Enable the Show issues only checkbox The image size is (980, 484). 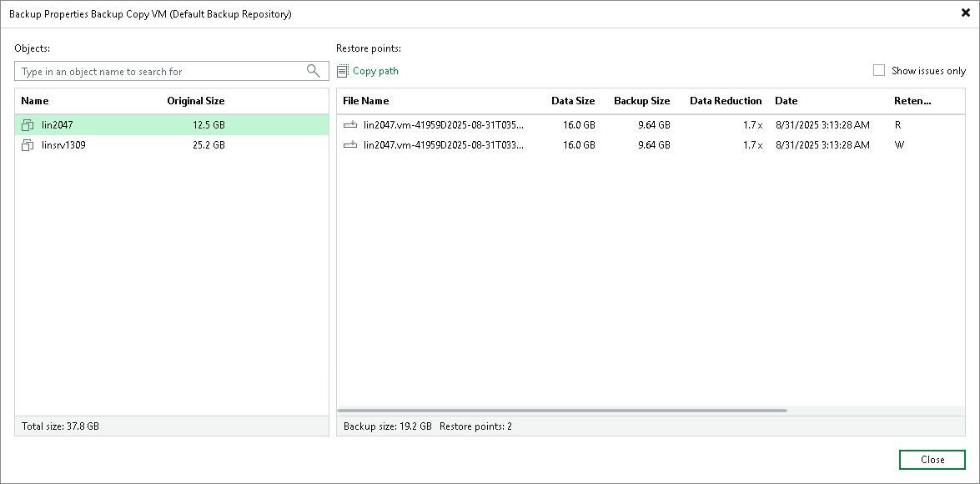(x=879, y=71)
